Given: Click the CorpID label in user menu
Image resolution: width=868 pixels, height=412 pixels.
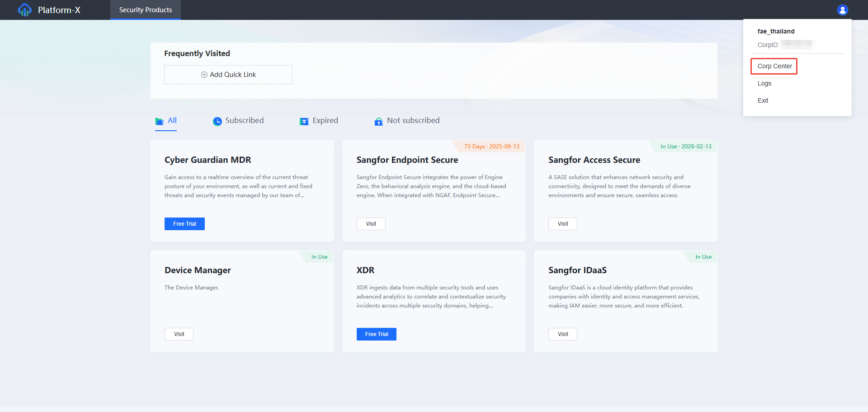Looking at the screenshot, I should [768, 45].
